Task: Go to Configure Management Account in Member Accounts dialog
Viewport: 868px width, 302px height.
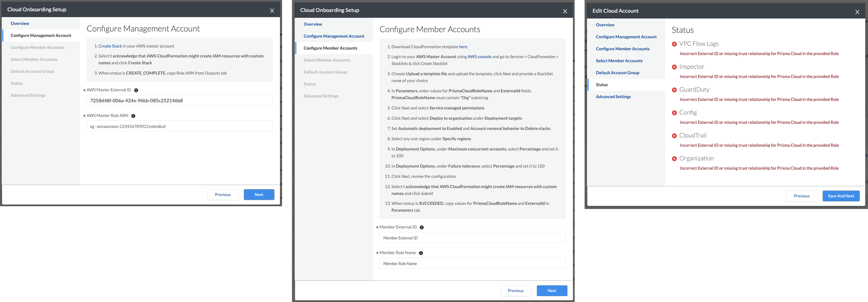Action: (x=334, y=36)
